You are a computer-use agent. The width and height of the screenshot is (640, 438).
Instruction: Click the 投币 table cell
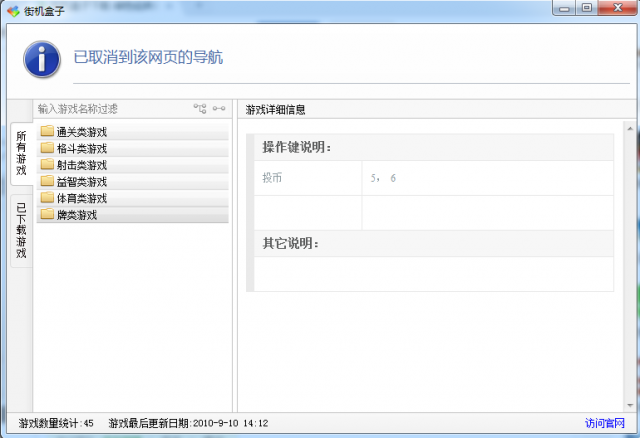(308, 178)
